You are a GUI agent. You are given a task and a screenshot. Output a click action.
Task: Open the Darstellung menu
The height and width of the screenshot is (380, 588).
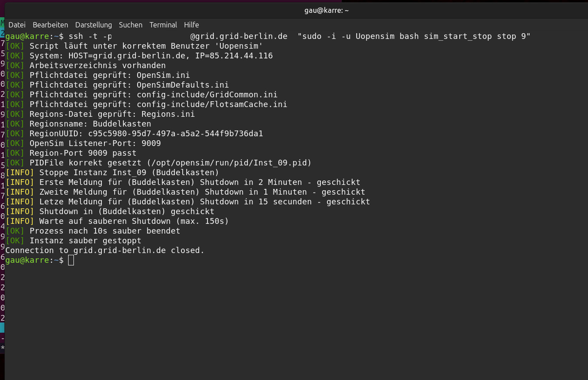pyautogui.click(x=93, y=25)
